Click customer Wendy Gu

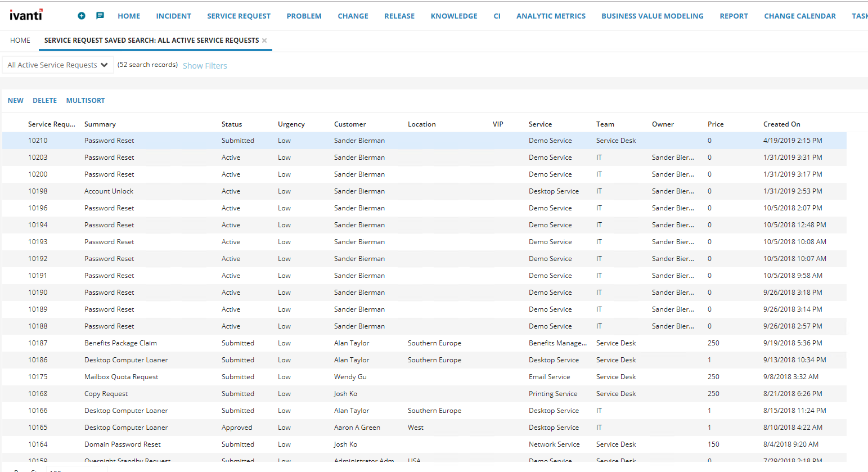(x=350, y=377)
